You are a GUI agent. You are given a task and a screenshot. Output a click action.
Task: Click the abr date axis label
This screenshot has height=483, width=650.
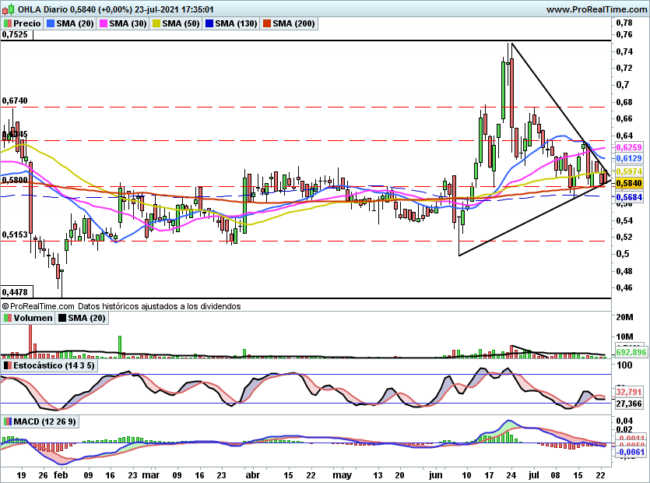[x=253, y=475]
